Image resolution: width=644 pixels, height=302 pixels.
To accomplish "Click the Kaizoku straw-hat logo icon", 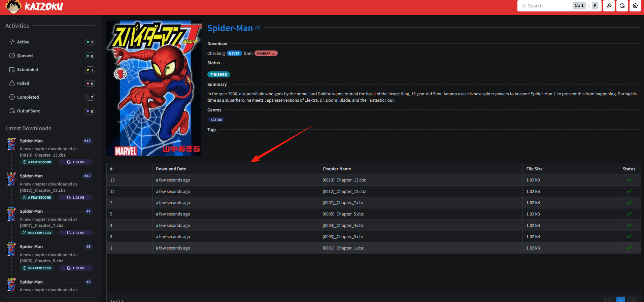I will [13, 7].
